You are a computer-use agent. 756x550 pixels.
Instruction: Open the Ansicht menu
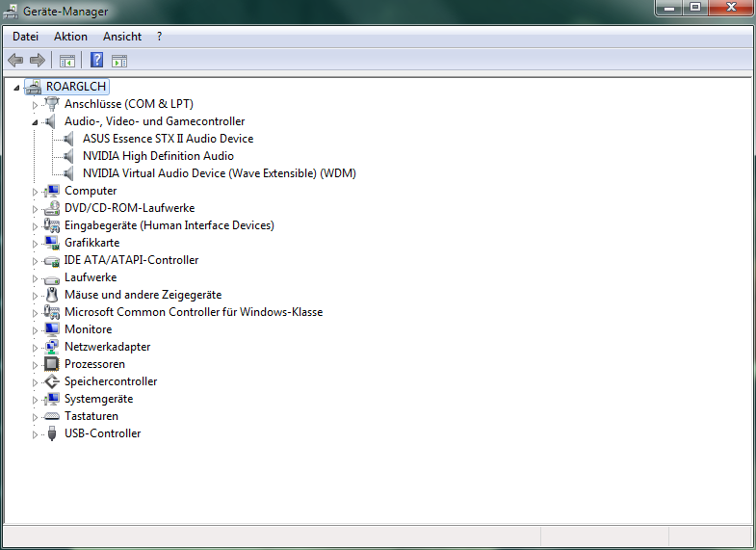[x=122, y=37]
